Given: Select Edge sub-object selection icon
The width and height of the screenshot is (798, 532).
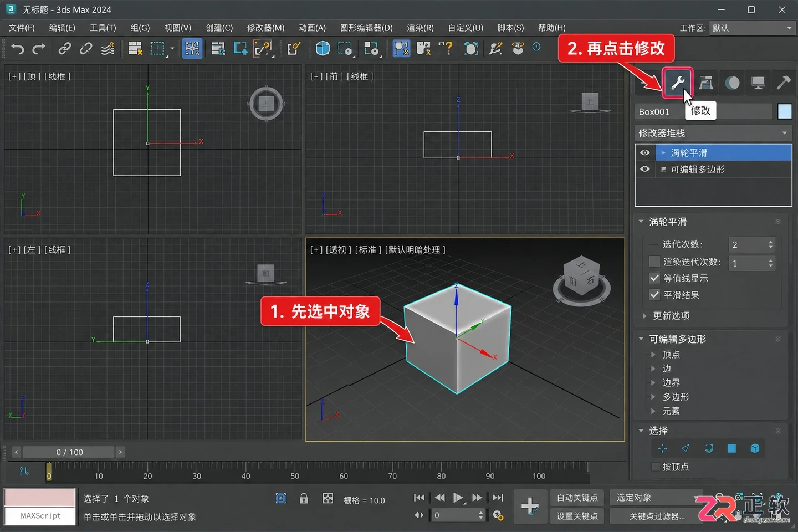Looking at the screenshot, I should click(686, 448).
